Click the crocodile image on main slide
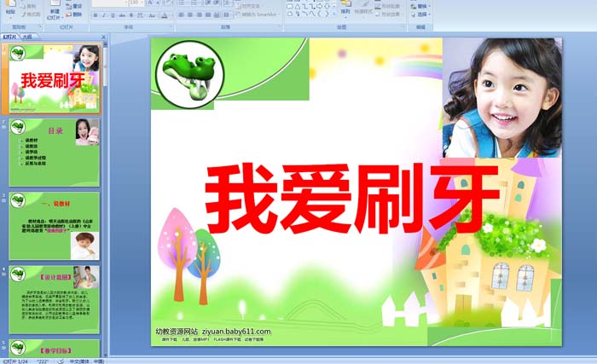The height and width of the screenshot is (364, 597). (x=189, y=75)
